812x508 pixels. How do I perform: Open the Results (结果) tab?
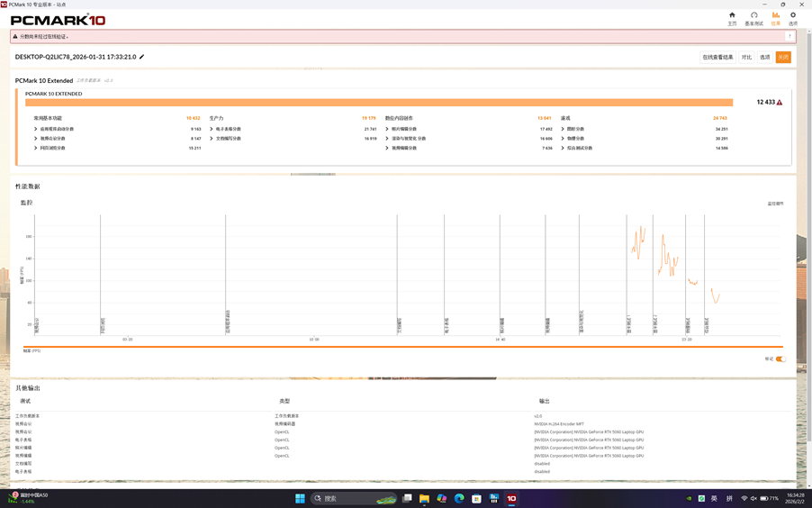pos(775,19)
